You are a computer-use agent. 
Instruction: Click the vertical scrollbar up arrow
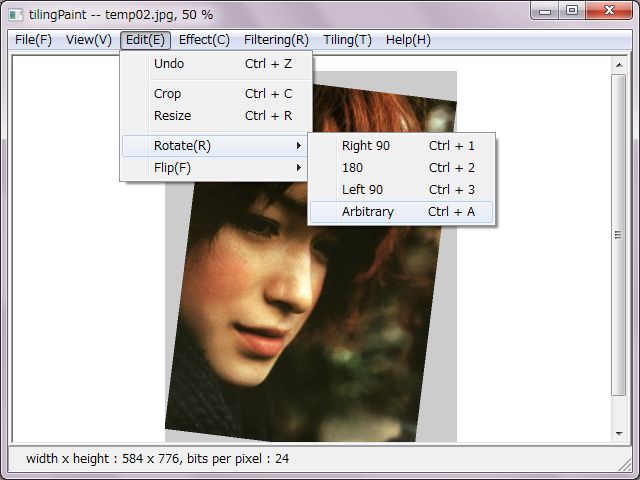point(619,65)
